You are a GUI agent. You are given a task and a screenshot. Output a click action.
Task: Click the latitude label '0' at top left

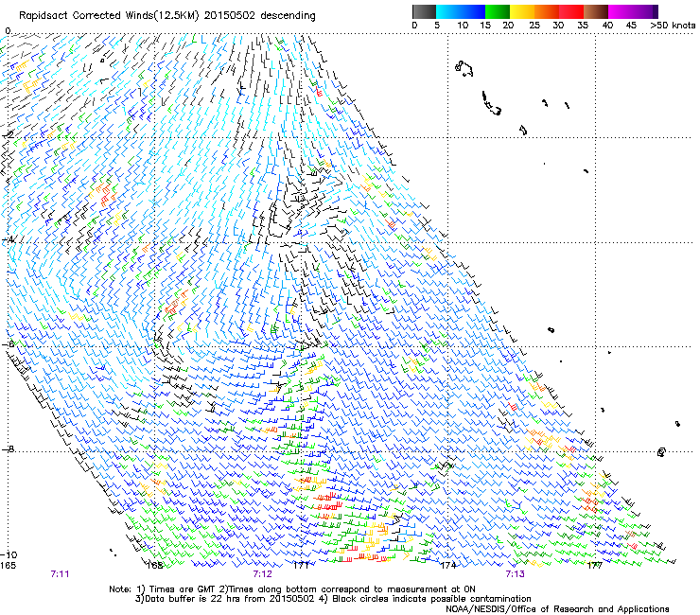(8, 31)
